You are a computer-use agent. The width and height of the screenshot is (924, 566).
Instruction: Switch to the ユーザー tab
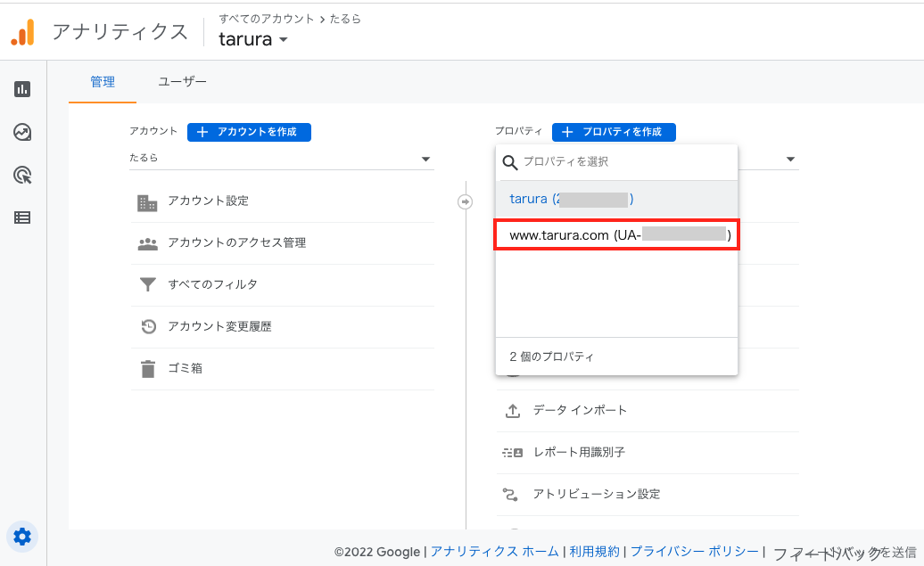click(x=182, y=82)
